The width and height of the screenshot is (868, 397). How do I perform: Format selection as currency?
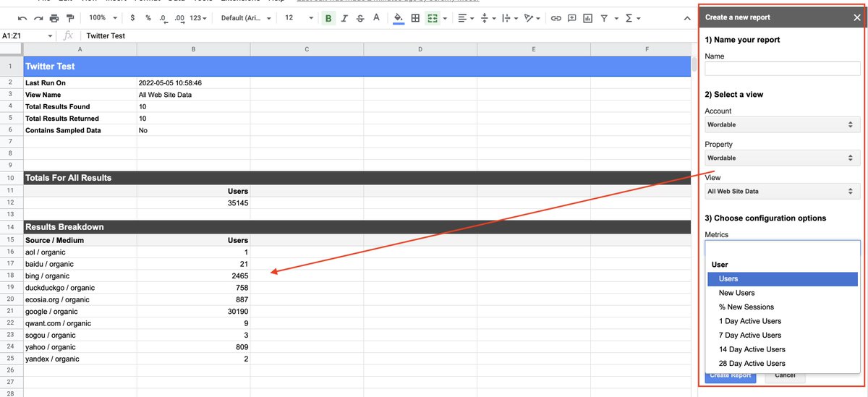click(x=132, y=17)
